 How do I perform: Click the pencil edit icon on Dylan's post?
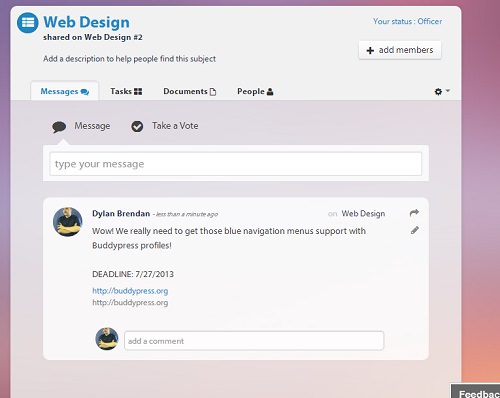[415, 230]
